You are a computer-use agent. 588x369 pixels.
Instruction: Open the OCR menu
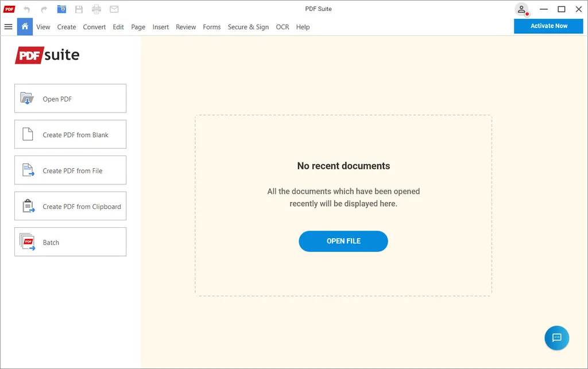click(283, 27)
